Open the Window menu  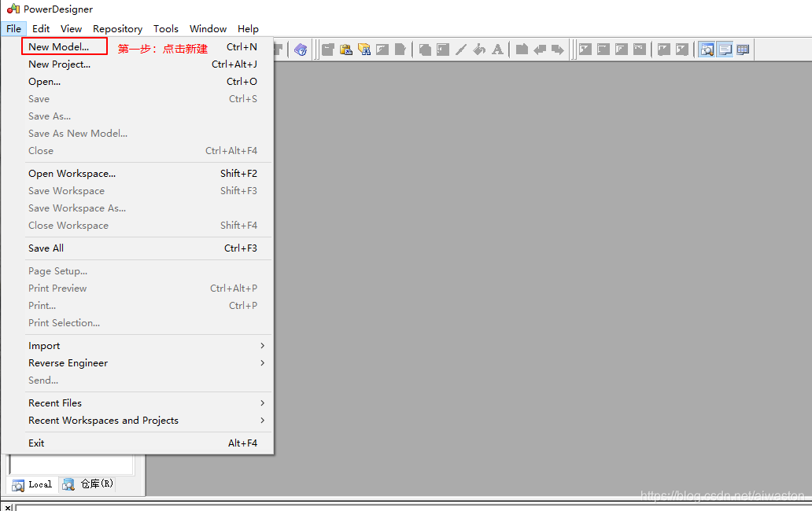coord(208,29)
